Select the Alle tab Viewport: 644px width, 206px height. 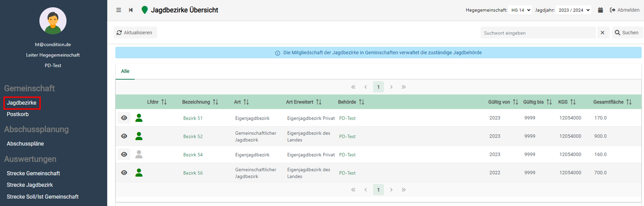coord(125,71)
